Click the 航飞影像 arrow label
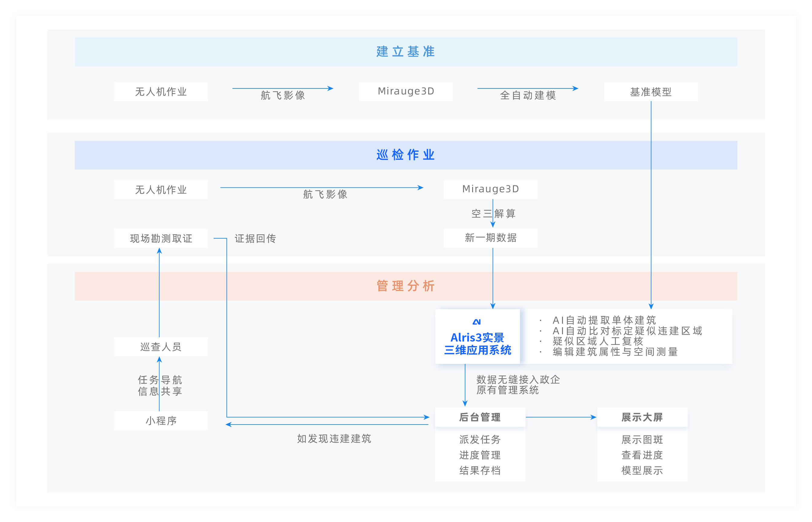812x522 pixels. pos(283,96)
